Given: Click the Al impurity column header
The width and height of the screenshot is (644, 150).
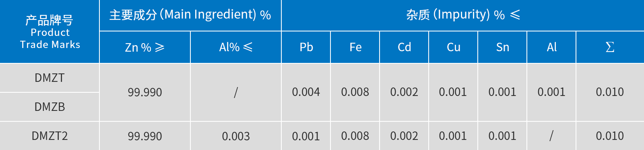Looking at the screenshot, I should (x=551, y=47).
